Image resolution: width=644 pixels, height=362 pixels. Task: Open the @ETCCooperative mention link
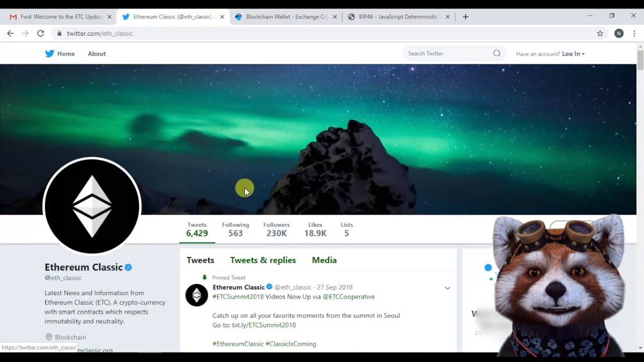coord(349,297)
